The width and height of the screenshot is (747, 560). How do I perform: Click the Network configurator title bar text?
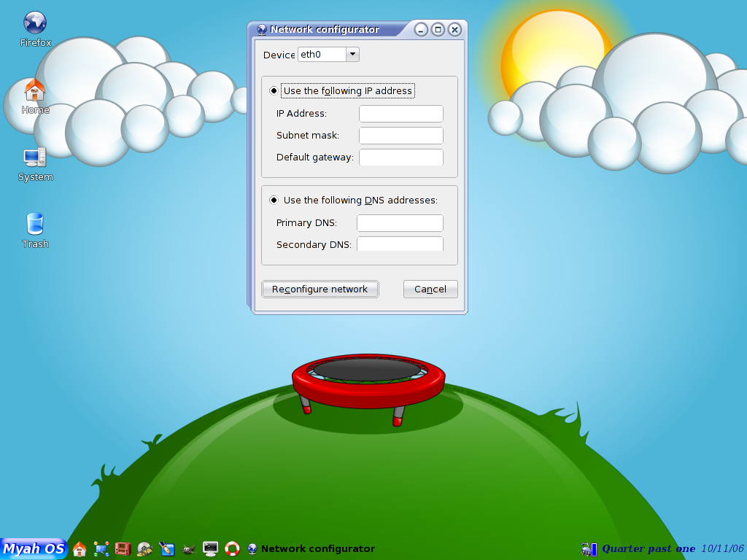pyautogui.click(x=325, y=29)
